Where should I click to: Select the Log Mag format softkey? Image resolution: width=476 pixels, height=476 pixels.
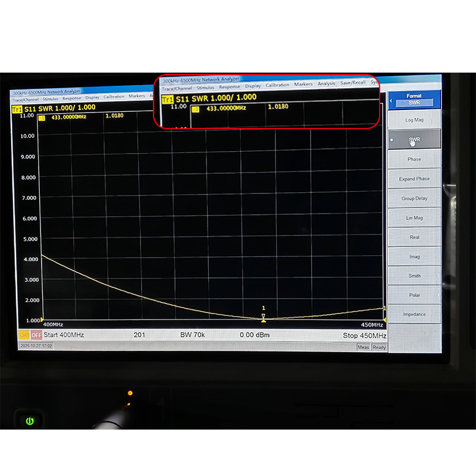[414, 120]
